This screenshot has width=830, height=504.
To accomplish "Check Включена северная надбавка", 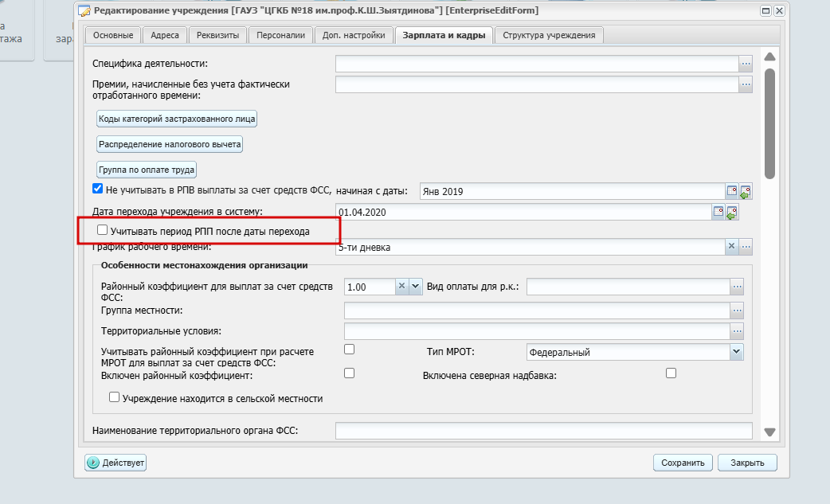I will 671,373.
